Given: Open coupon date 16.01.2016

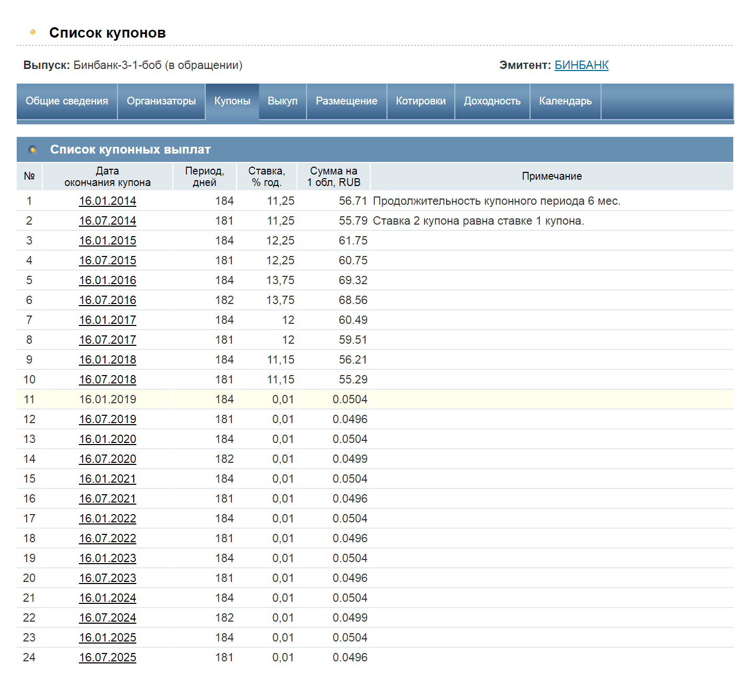Looking at the screenshot, I should (x=108, y=281).
